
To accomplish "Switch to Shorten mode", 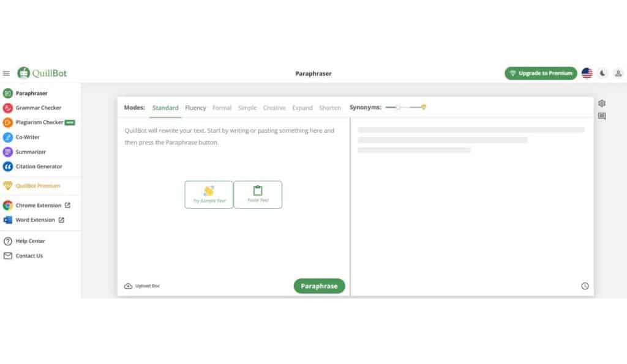I will tap(330, 108).
